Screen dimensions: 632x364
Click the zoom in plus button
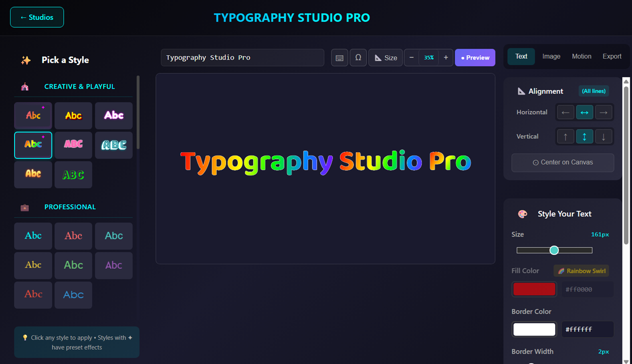click(445, 58)
